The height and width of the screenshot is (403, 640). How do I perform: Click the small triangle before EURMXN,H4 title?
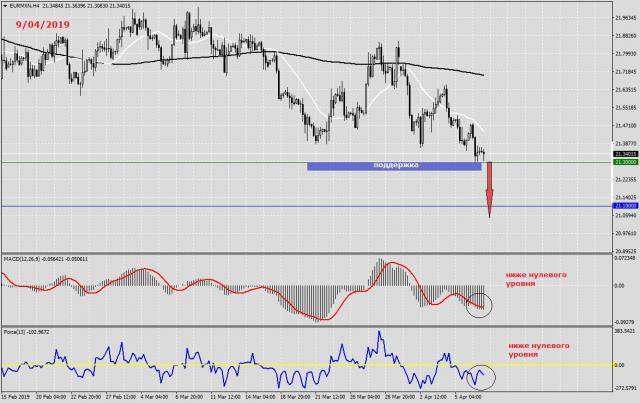[x=4, y=5]
